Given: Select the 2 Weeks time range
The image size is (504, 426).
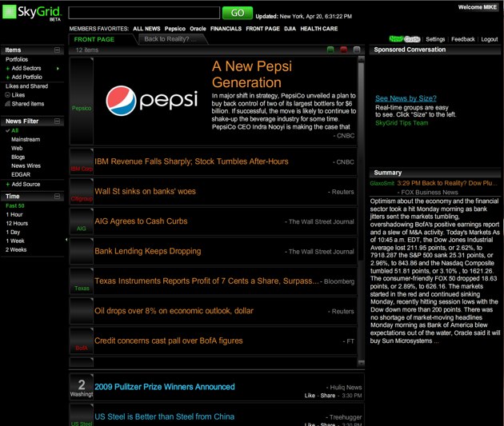Looking at the screenshot, I should tap(16, 249).
